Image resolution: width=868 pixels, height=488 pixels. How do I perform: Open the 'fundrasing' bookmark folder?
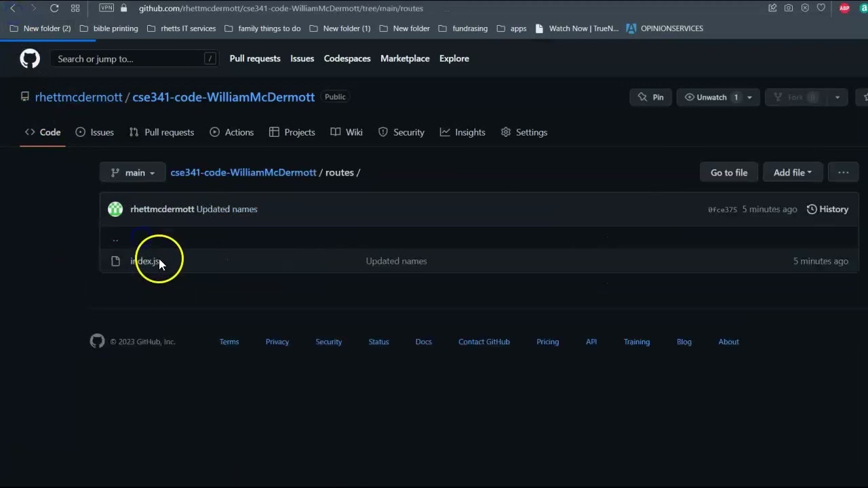coord(463,28)
